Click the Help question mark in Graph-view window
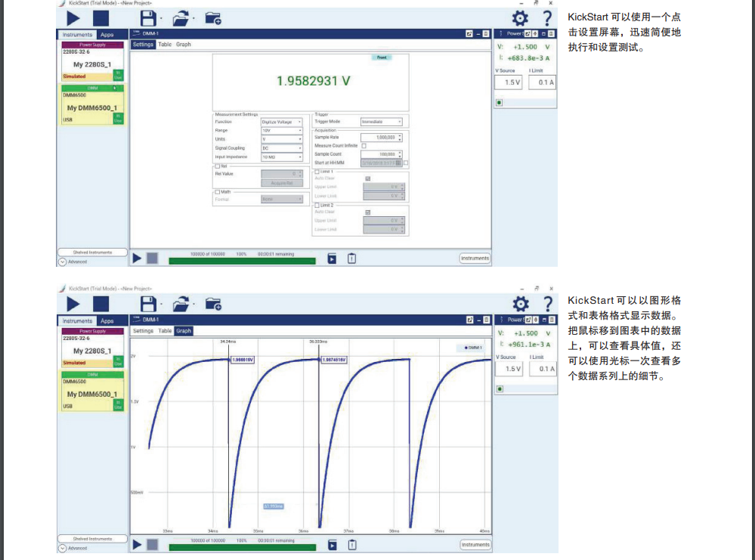Viewport: 755px width, 560px height. pos(547,305)
